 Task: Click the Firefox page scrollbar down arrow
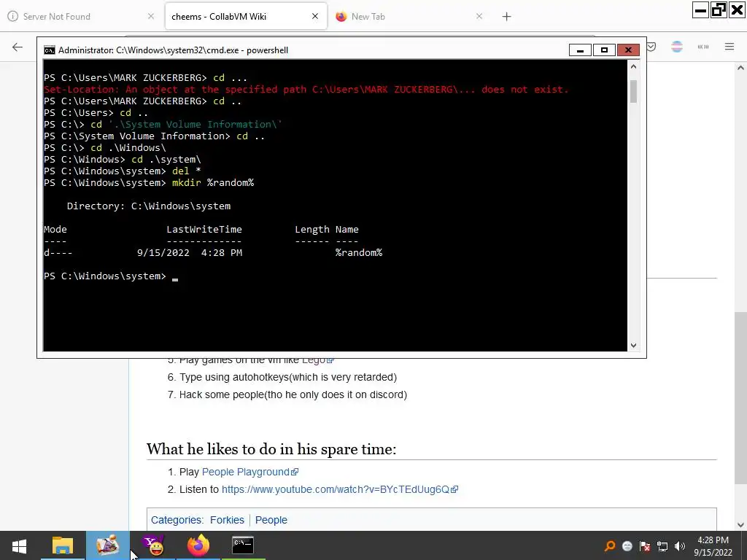[x=740, y=525]
